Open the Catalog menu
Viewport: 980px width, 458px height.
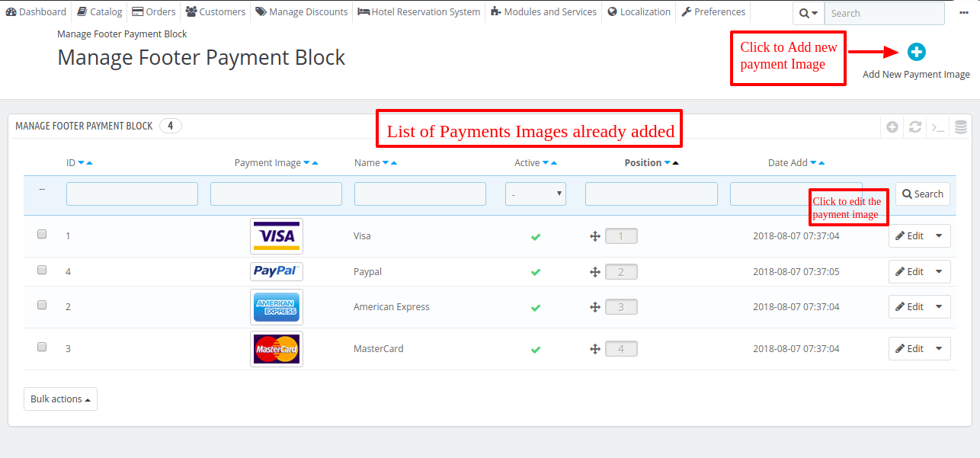click(99, 11)
